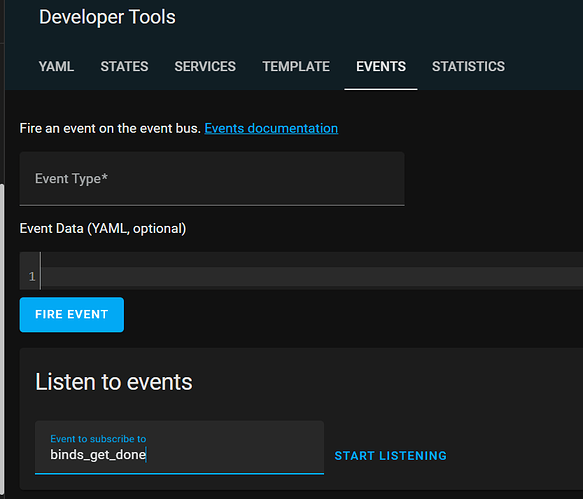Click the Listen to events heading
583x499 pixels.
114,382
